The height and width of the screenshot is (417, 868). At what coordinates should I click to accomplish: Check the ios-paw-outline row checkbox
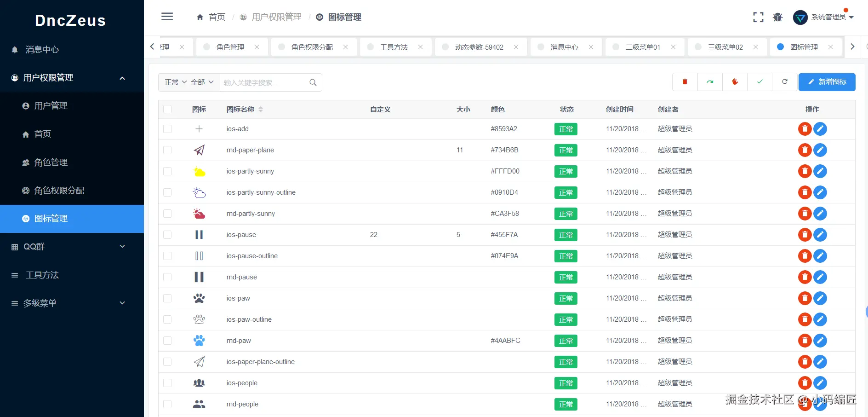167,319
